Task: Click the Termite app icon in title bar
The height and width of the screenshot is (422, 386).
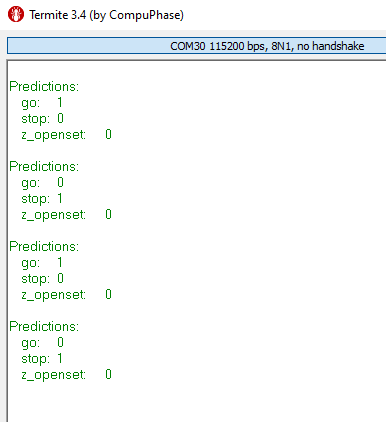Action: coord(16,15)
